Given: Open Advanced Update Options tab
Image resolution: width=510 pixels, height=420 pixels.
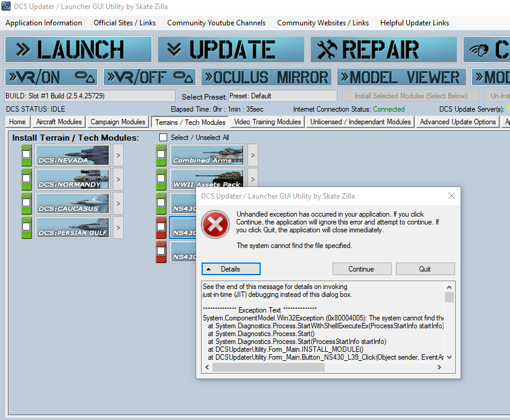Looking at the screenshot, I should click(x=457, y=122).
